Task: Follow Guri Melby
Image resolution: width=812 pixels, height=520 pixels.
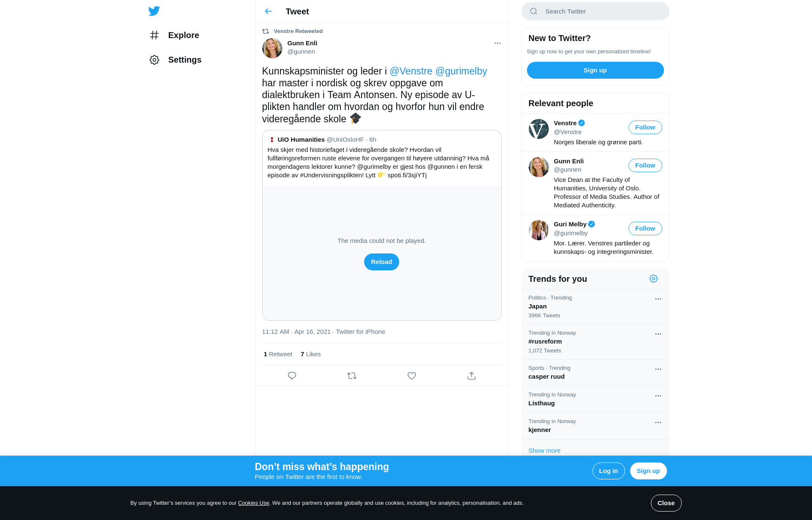Action: click(x=645, y=228)
